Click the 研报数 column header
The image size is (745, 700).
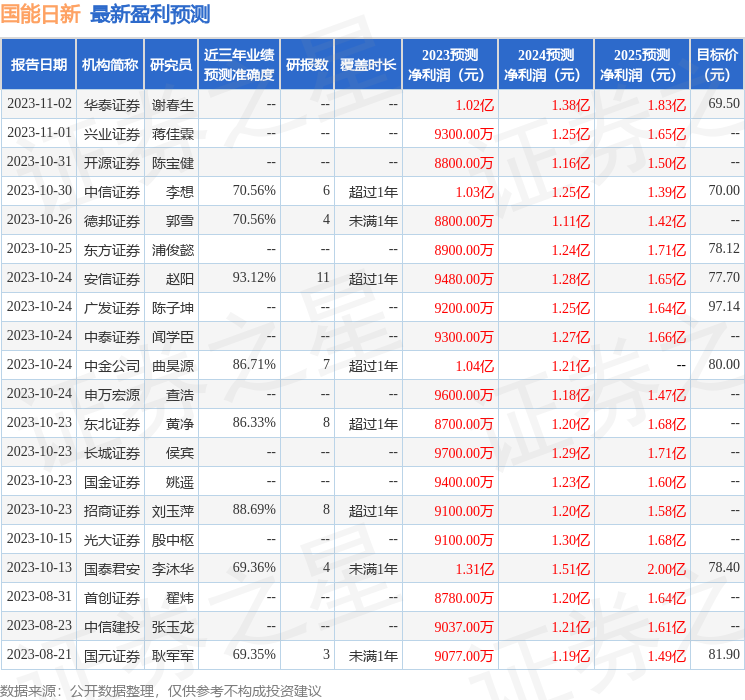click(x=307, y=65)
